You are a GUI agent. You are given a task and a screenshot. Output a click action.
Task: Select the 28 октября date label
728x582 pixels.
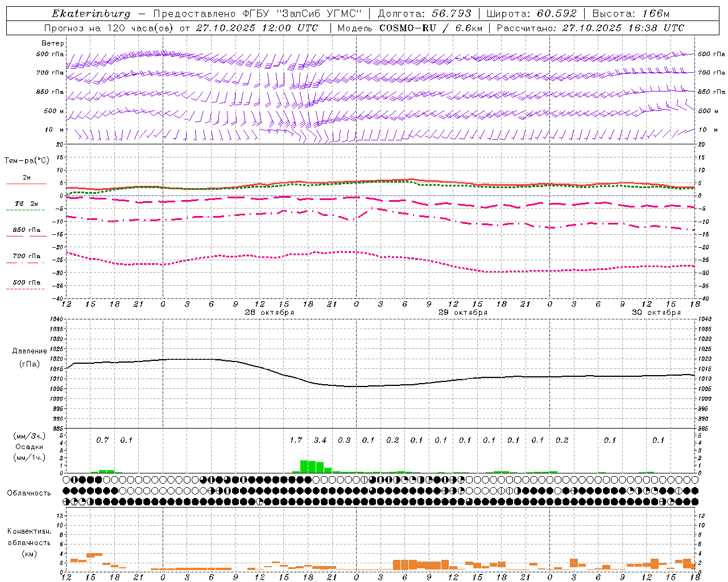tap(270, 313)
